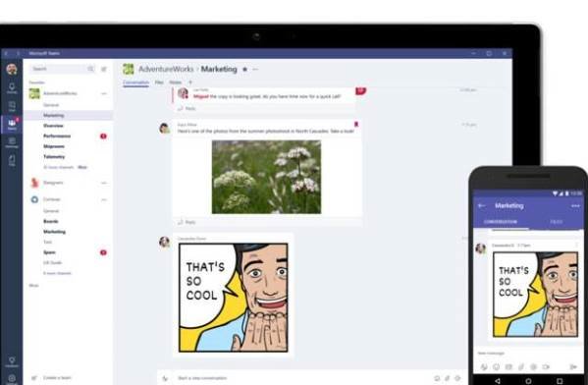The width and height of the screenshot is (588, 385).
Task: Open the user profile avatar in Teams rail
Action: 12,69
